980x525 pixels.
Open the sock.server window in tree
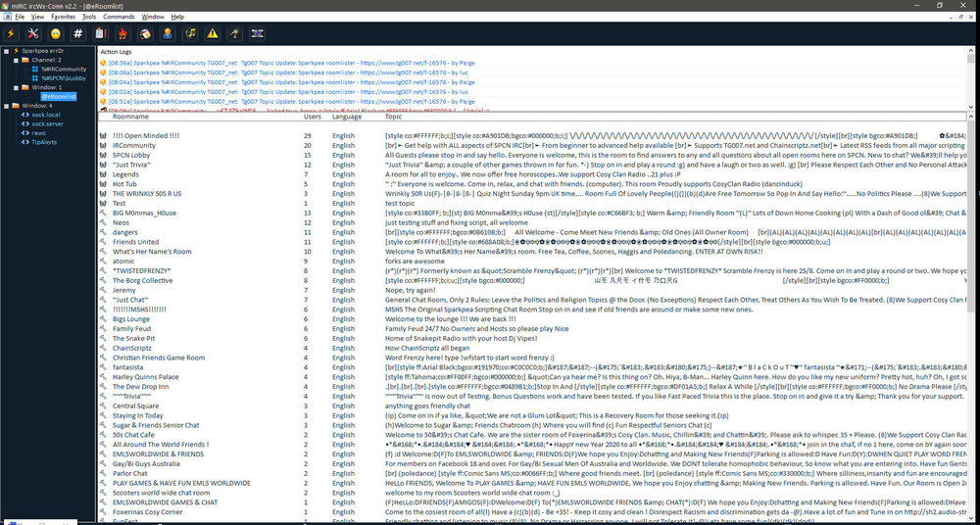[x=47, y=123]
